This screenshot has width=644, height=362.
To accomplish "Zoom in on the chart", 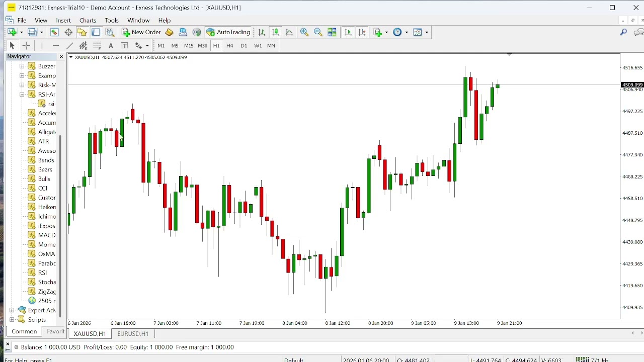I will (304, 32).
